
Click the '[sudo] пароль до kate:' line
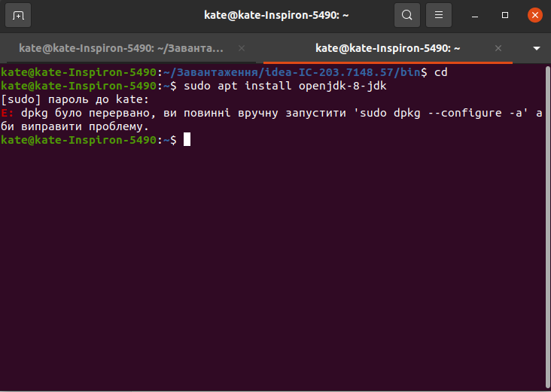point(75,99)
